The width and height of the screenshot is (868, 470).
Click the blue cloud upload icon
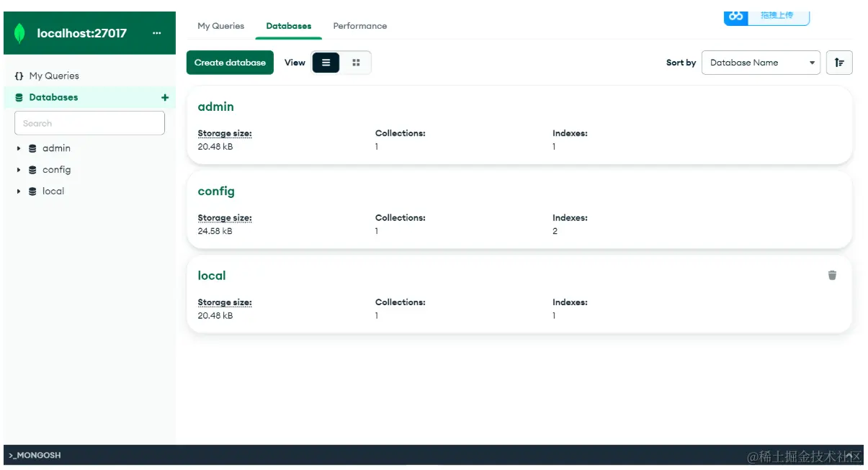click(735, 16)
